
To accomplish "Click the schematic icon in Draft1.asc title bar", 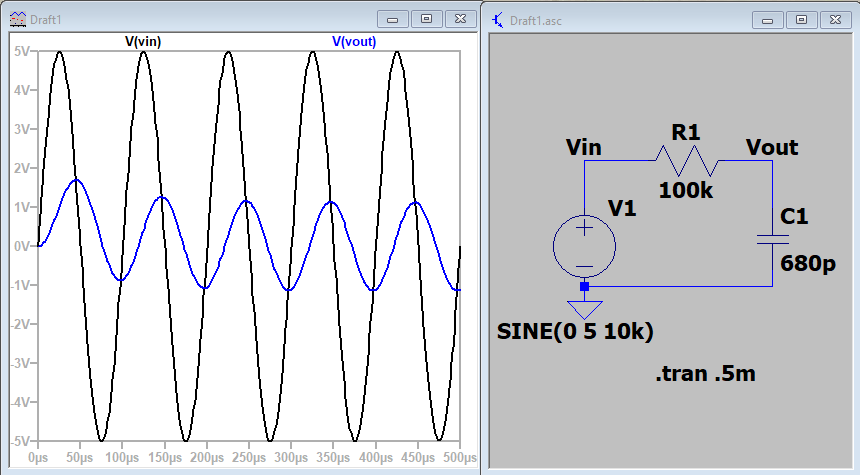I will point(497,19).
